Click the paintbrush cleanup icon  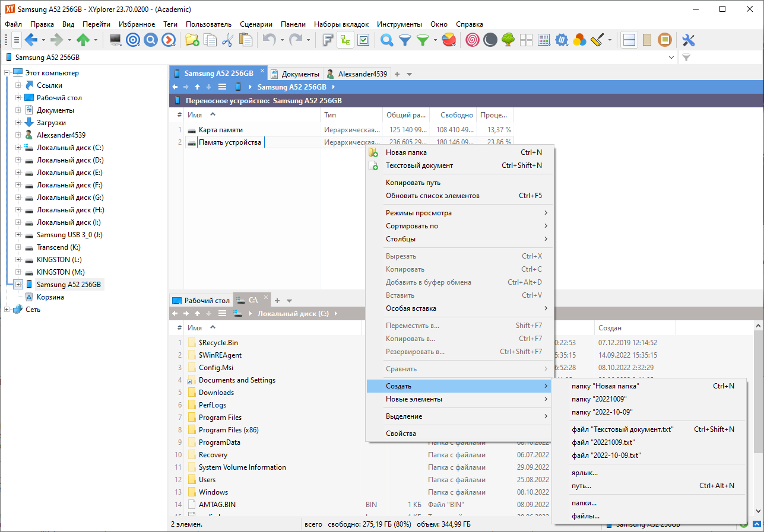coord(597,40)
